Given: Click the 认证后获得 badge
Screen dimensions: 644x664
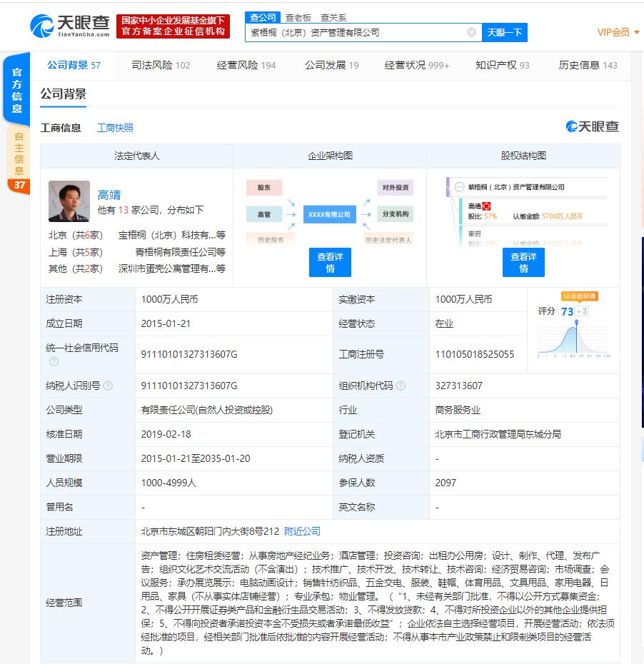Looking at the screenshot, I should point(580,296).
